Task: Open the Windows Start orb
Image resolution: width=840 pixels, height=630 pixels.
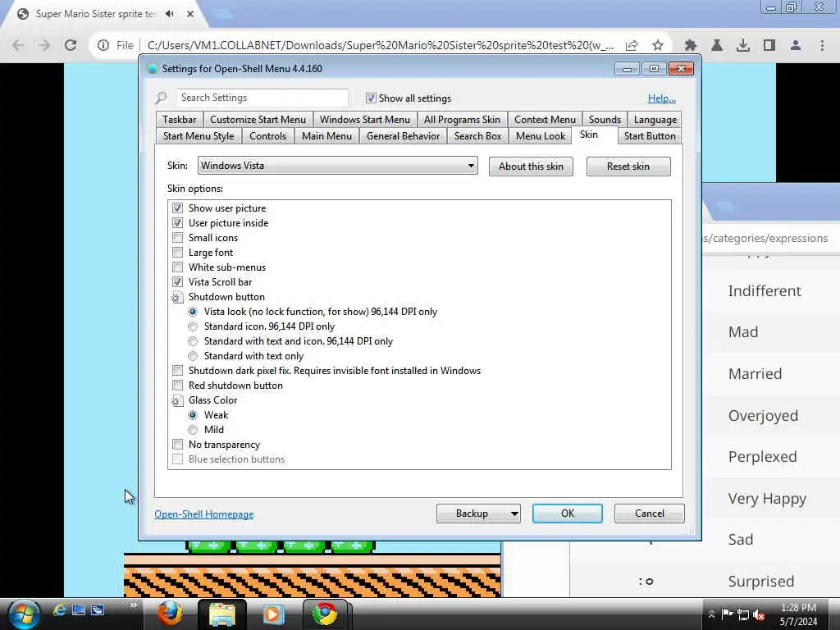Action: click(x=23, y=614)
